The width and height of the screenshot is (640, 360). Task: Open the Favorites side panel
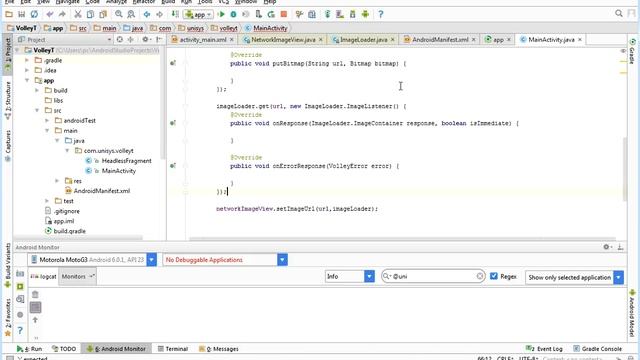pos(7,317)
